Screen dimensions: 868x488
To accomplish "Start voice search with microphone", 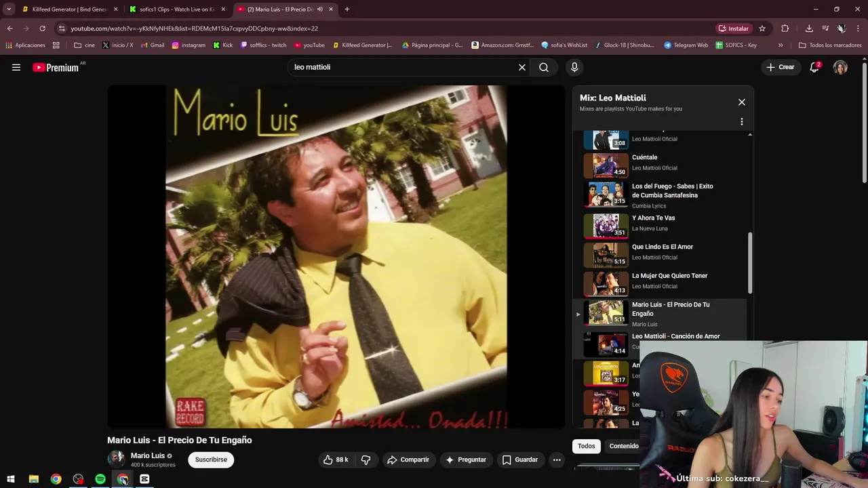I will [574, 67].
